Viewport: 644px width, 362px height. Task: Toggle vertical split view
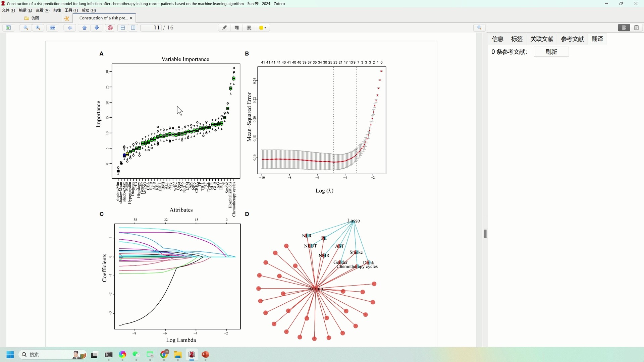(x=133, y=28)
